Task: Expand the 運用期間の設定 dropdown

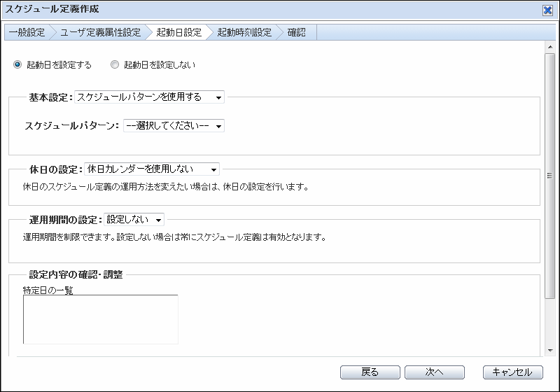Action: [x=134, y=219]
